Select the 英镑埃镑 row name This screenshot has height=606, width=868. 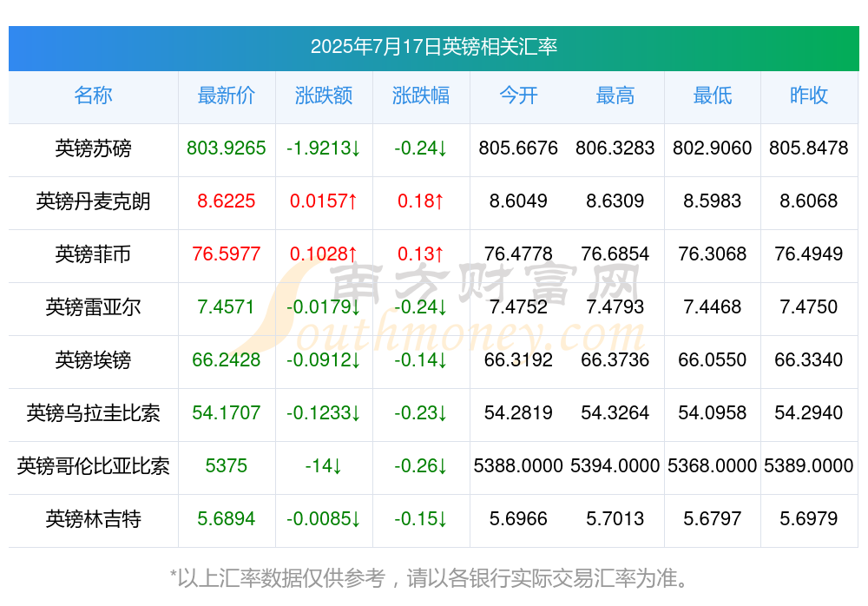[93, 360]
